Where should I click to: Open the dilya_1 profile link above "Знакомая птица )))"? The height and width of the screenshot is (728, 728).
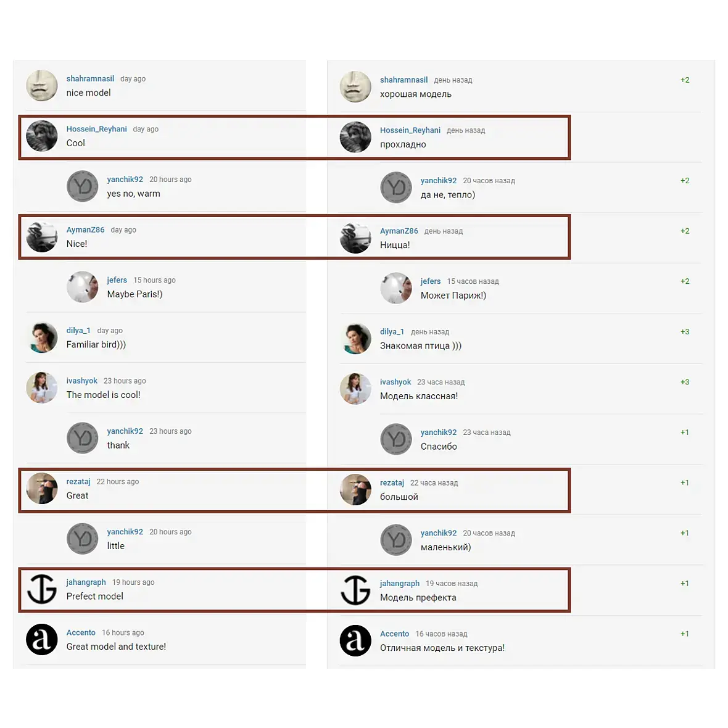tap(392, 332)
